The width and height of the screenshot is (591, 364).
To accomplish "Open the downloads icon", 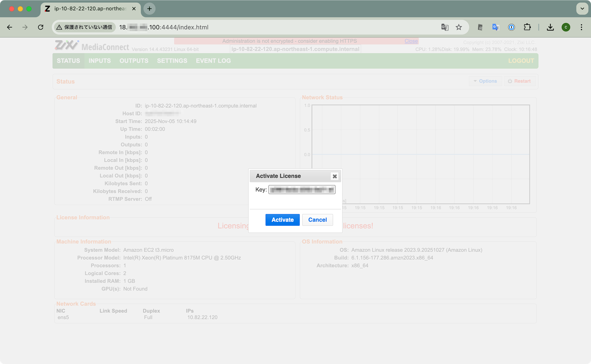I will click(550, 27).
